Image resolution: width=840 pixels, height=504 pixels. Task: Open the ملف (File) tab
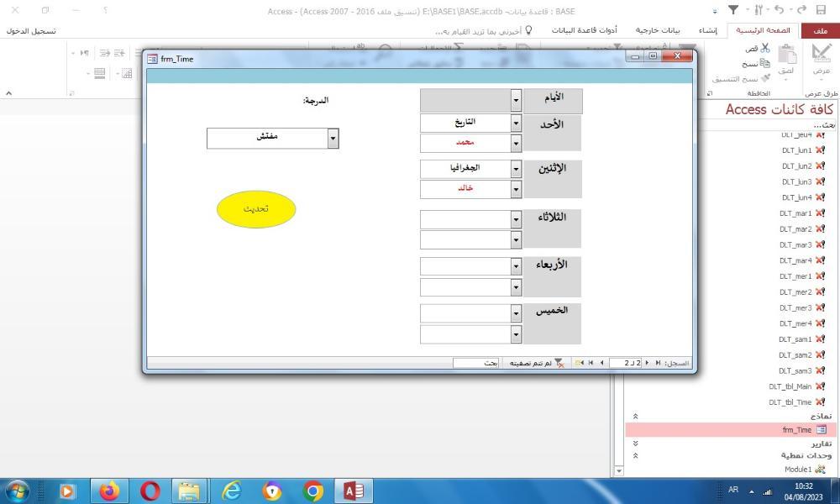820,30
